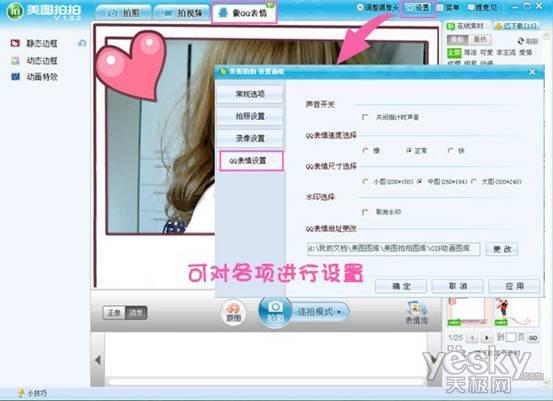This screenshot has height=401, width=553.
Task: Open 拍照设置 settings category
Action: [250, 116]
